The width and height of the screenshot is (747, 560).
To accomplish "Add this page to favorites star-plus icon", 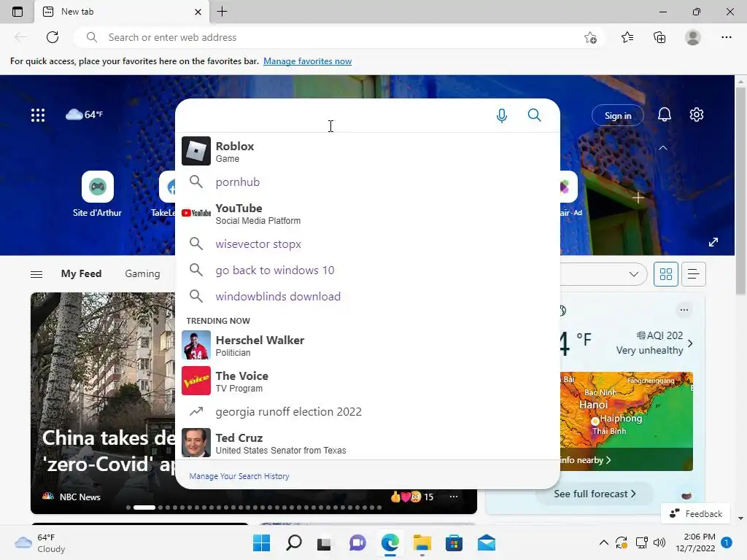I will 590,37.
